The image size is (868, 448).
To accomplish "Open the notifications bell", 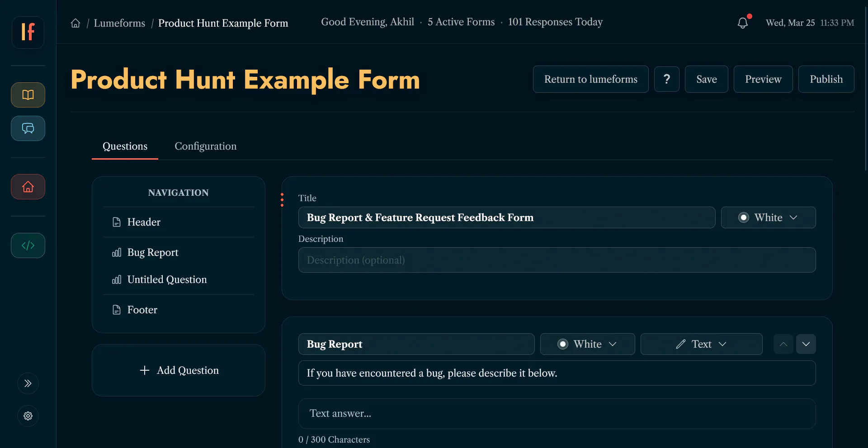I will tap(743, 23).
